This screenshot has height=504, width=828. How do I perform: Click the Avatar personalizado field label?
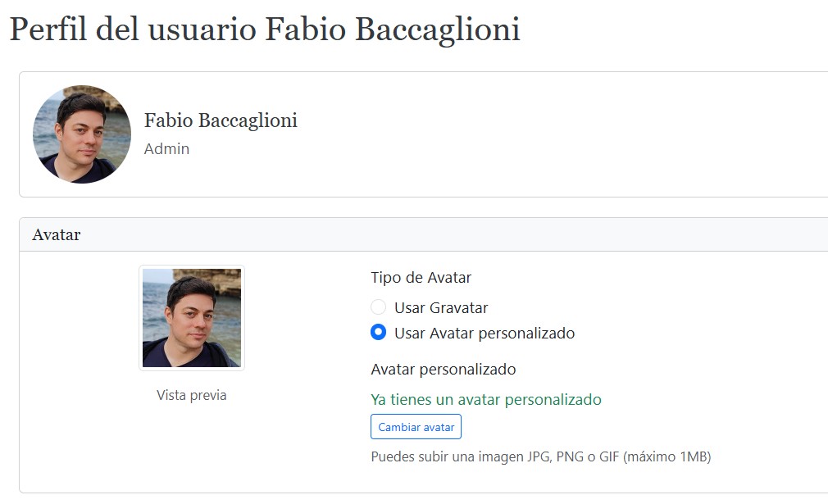443,369
